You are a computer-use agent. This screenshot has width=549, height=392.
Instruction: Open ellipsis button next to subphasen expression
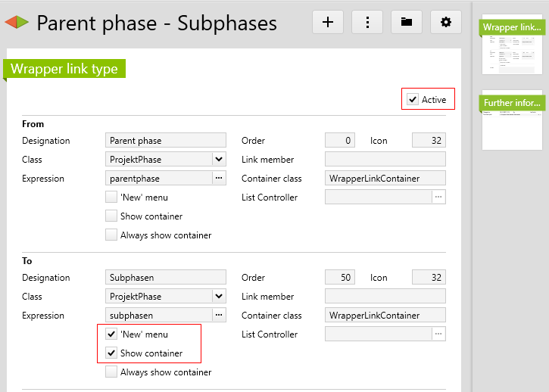coord(219,316)
